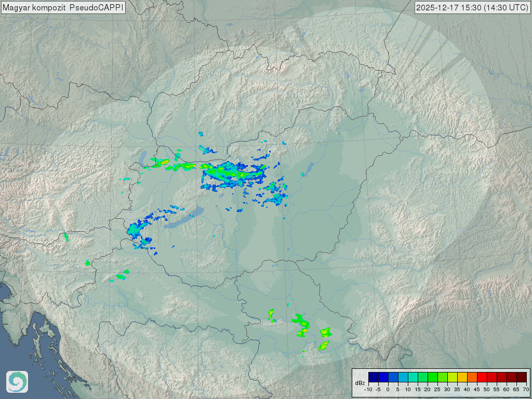The height and width of the screenshot is (399, 532).
Task: Click the turquoise 10–15 dBz legend swatch
Action: pos(413,377)
